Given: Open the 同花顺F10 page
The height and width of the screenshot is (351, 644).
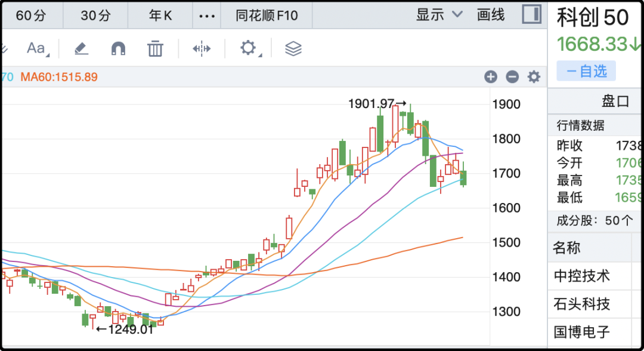Looking at the screenshot, I should click(x=267, y=16).
